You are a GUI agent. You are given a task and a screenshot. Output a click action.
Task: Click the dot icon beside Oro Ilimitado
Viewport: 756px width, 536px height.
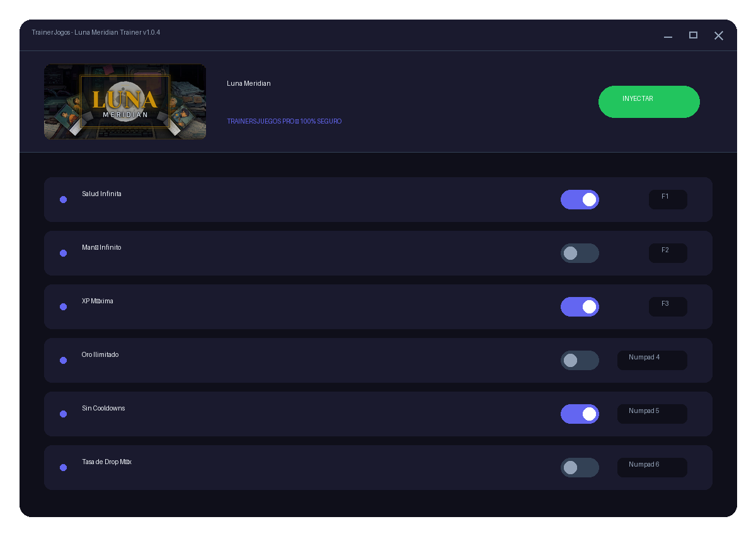pyautogui.click(x=63, y=360)
